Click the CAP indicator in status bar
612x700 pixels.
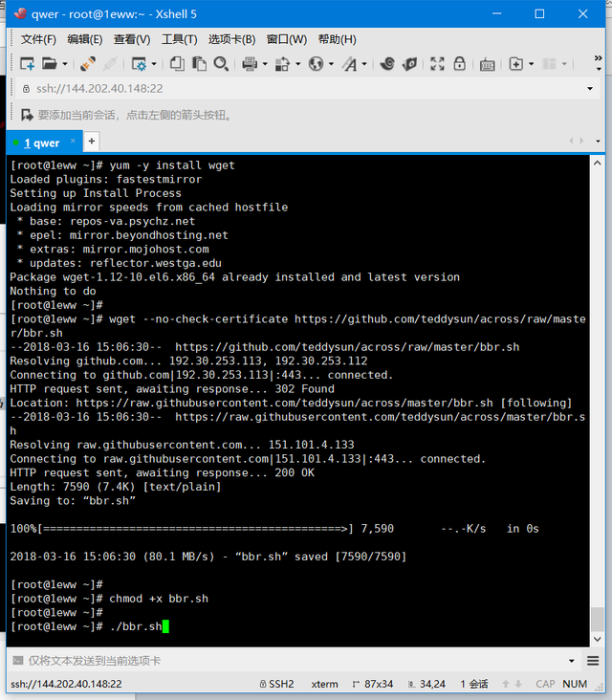click(545, 685)
